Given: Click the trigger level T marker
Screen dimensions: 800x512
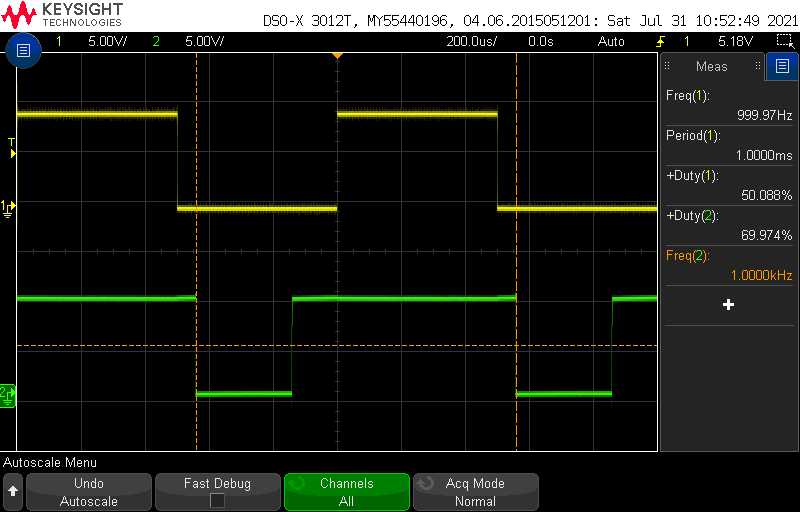Looking at the screenshot, I should tap(12, 148).
